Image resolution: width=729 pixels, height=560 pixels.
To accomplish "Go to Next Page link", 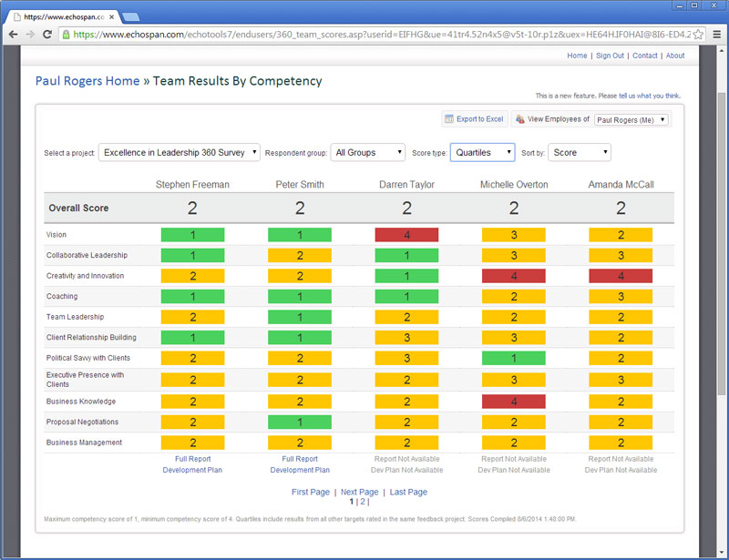I will coord(359,492).
